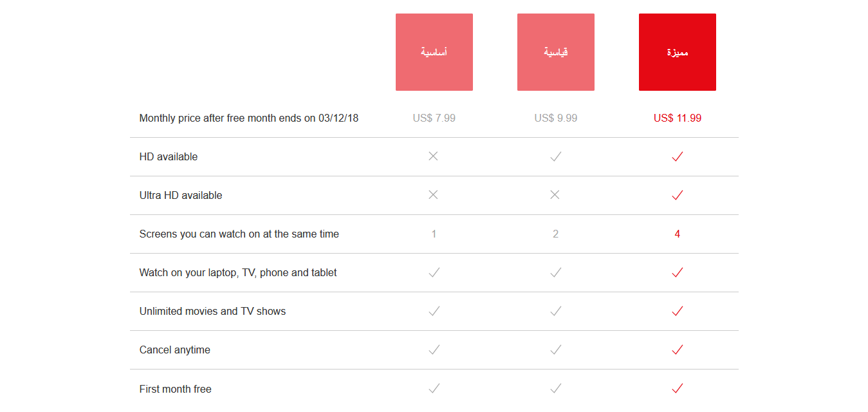Click Premium plan's red First month free checkmark
Image resolution: width=868 pixels, height=412 pixels.
(677, 388)
